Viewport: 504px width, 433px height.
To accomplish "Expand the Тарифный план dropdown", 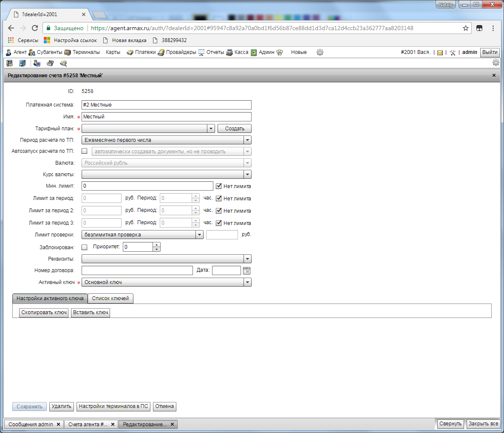I will click(211, 128).
